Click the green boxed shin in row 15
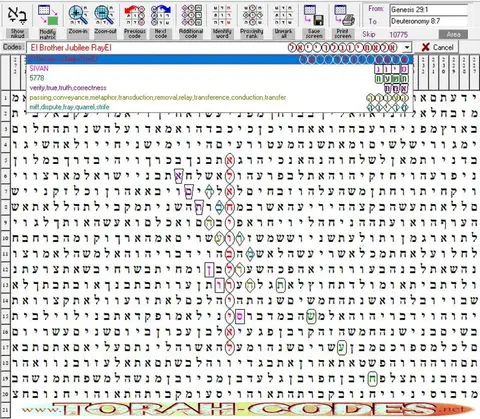The width and height of the screenshot is (480, 419). [311, 316]
